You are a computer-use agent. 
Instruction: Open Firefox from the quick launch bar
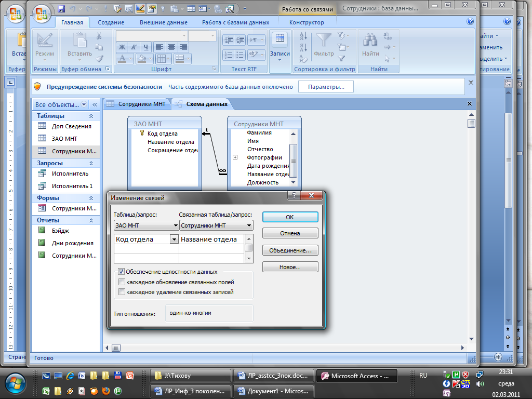click(x=106, y=391)
